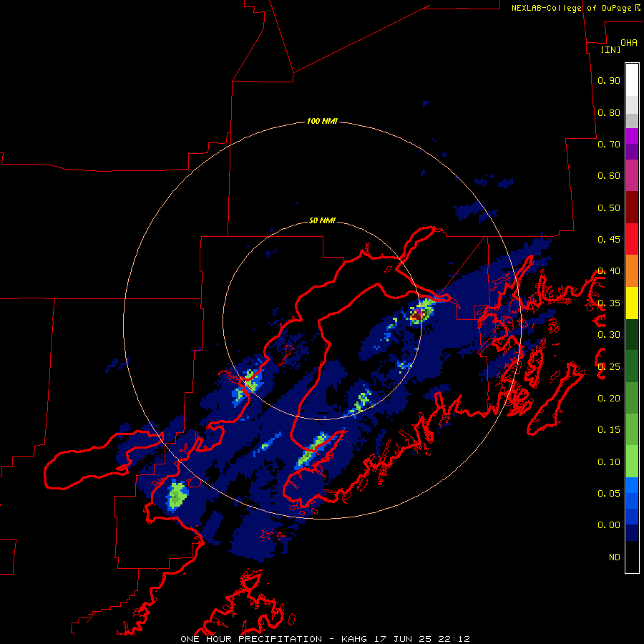
Task: Click the NEXLAB-College of DuPage credit text
Action: click(572, 8)
